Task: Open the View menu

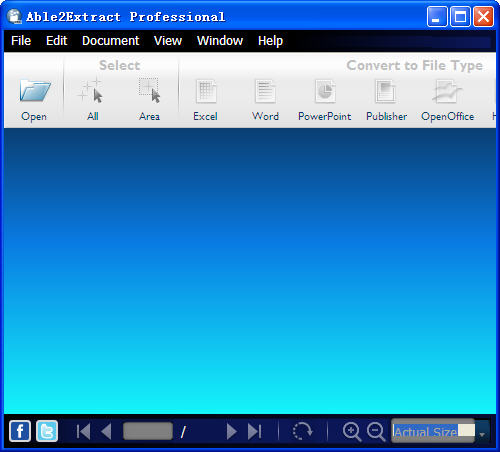Action: point(168,41)
